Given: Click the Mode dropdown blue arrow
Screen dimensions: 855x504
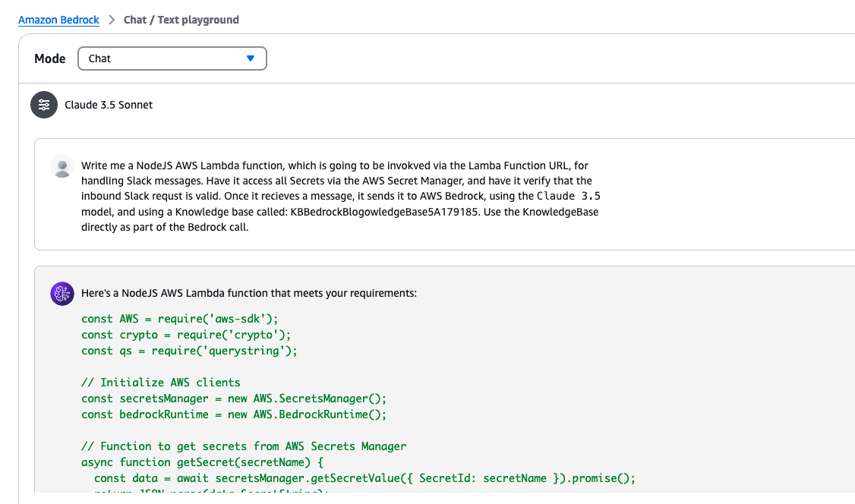Looking at the screenshot, I should click(251, 58).
